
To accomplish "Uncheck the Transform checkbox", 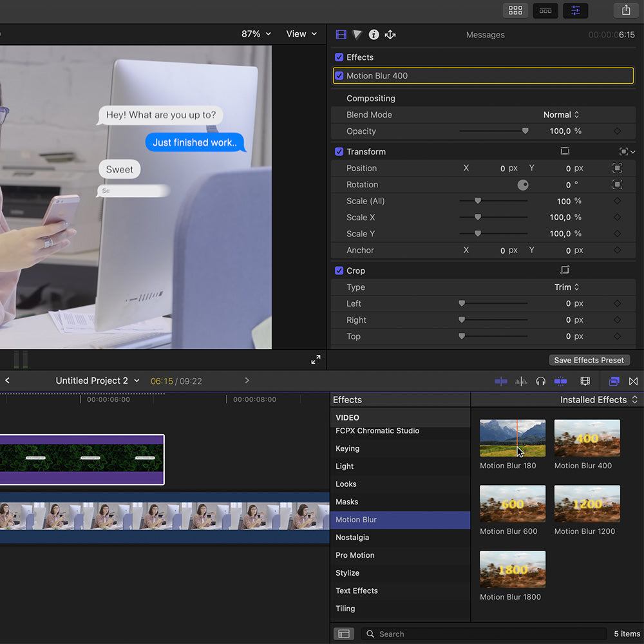I will [x=339, y=152].
